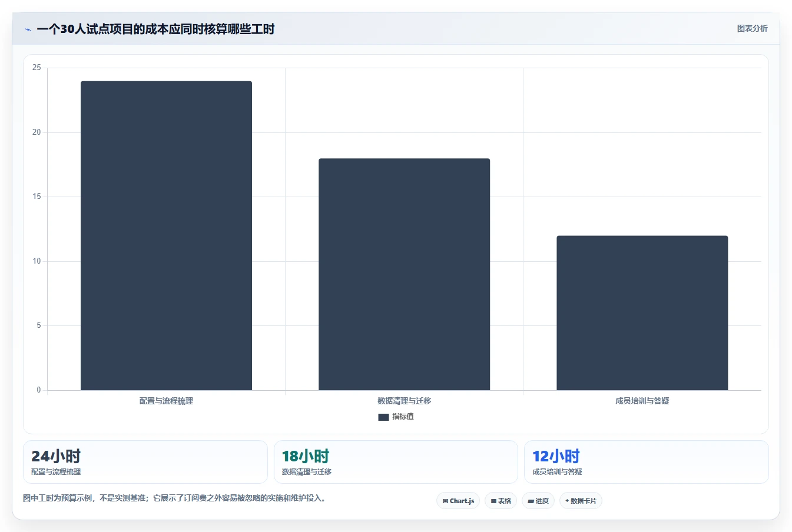Click the 表格 tag chip
792x532 pixels.
[x=501, y=501]
